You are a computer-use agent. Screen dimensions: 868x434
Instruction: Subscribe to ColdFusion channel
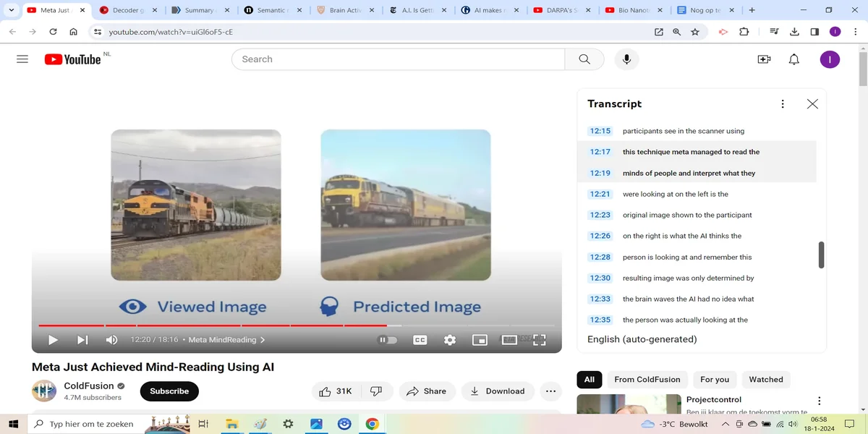point(169,391)
